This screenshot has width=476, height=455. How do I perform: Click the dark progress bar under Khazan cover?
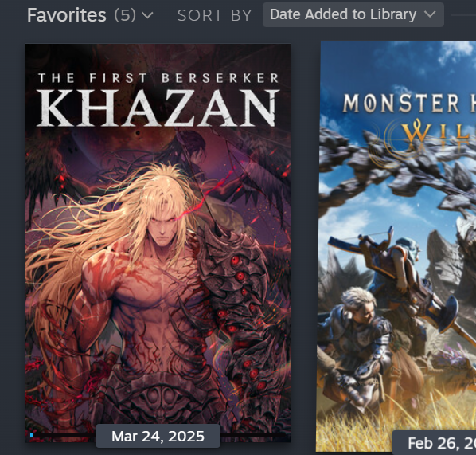tap(253, 436)
